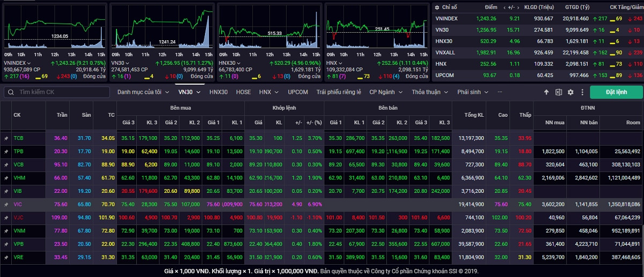This screenshot has height=277, width=644.
Task: Pin the VIC stock row
Action: [6, 204]
